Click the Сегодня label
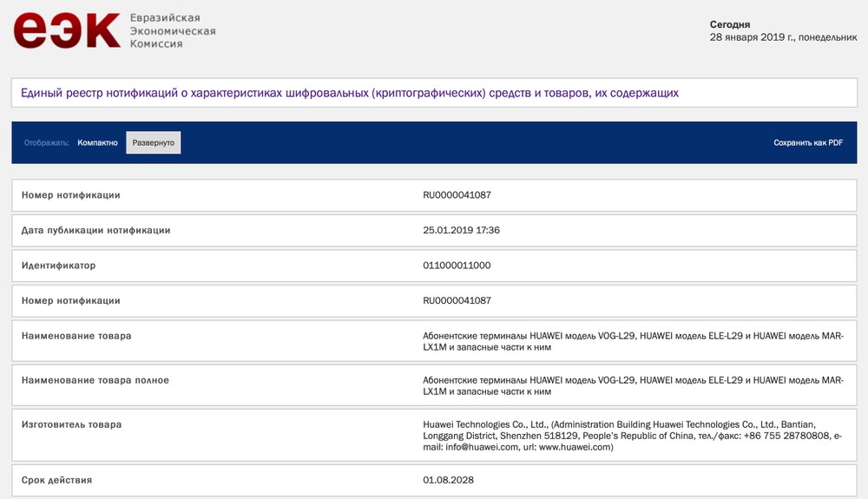The width and height of the screenshot is (868, 499). point(730,24)
